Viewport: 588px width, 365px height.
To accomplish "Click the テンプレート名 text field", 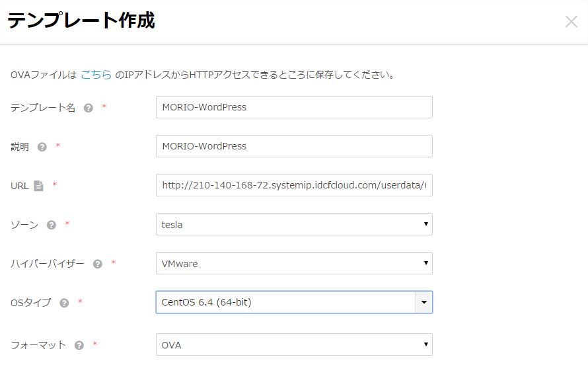I will point(294,107).
